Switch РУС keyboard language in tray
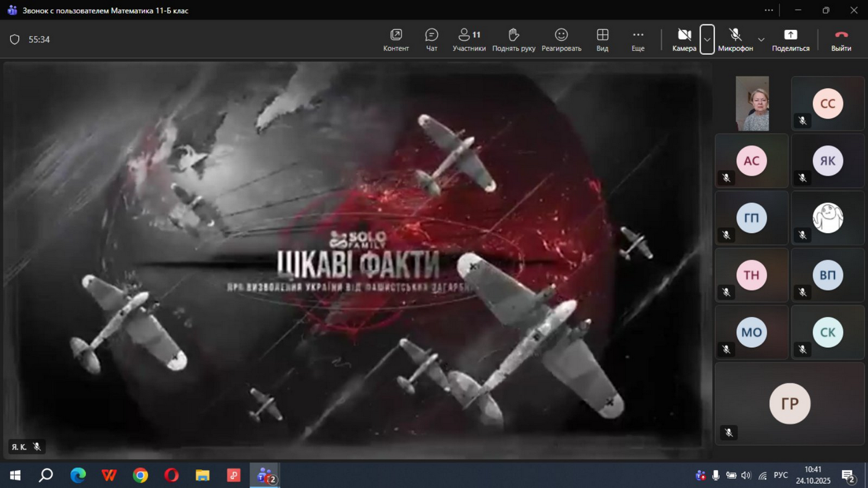868x488 pixels. [781, 475]
